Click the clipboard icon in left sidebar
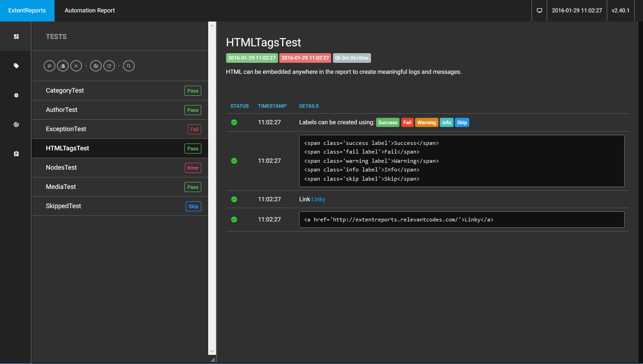643x364 pixels. (16, 154)
